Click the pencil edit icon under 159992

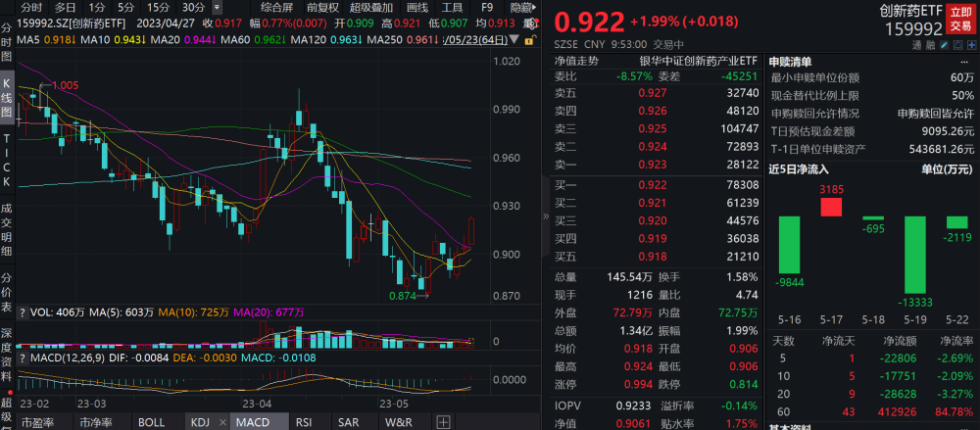[944, 45]
